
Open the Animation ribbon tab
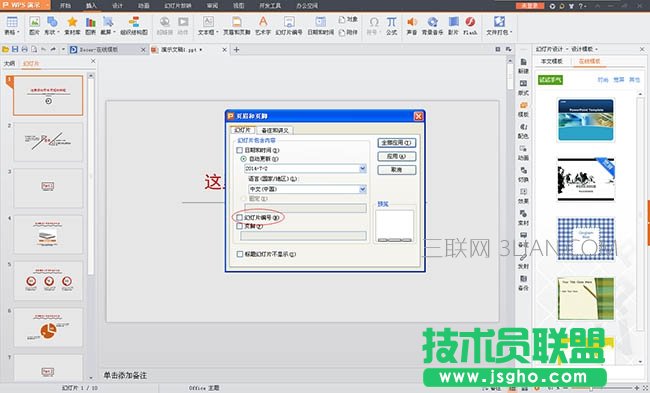(144, 5)
